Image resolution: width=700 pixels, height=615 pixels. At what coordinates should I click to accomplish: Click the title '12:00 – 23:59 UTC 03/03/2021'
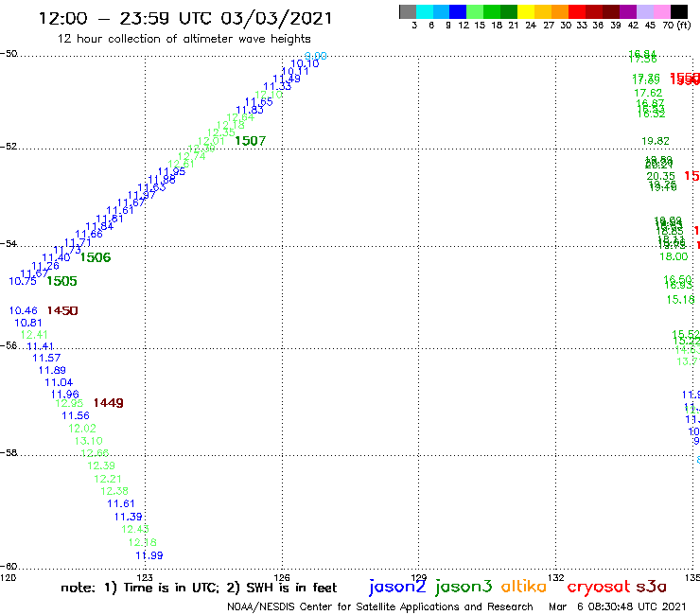coord(185,18)
